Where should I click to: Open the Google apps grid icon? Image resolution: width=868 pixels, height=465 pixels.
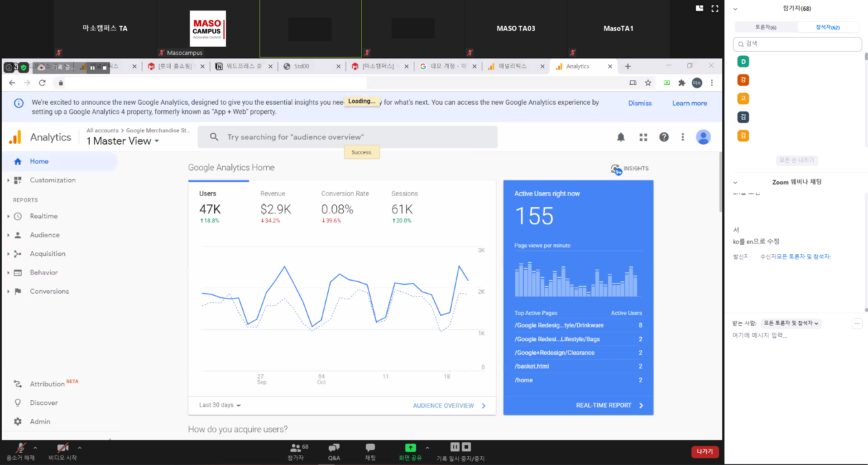tap(643, 137)
